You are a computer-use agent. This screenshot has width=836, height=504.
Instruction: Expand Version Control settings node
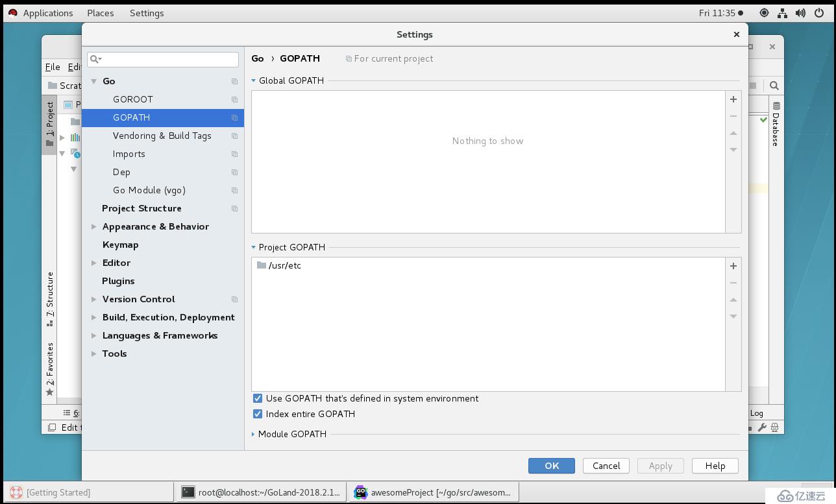pyautogui.click(x=94, y=299)
